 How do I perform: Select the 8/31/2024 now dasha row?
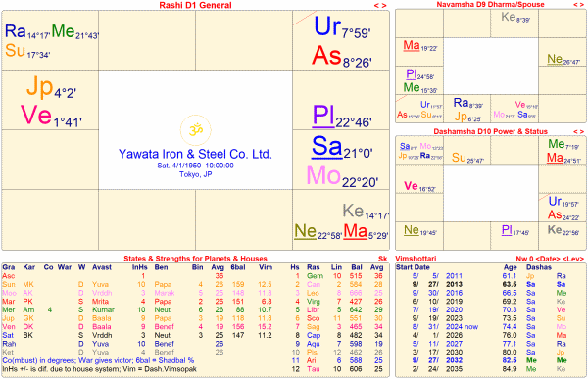(x=491, y=327)
